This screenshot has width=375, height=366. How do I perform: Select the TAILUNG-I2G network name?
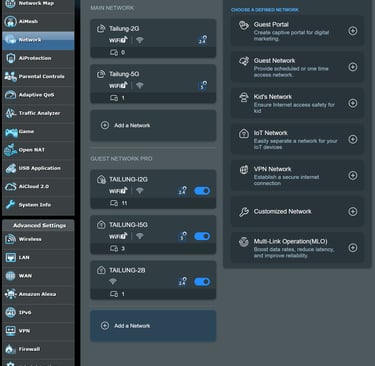point(129,180)
